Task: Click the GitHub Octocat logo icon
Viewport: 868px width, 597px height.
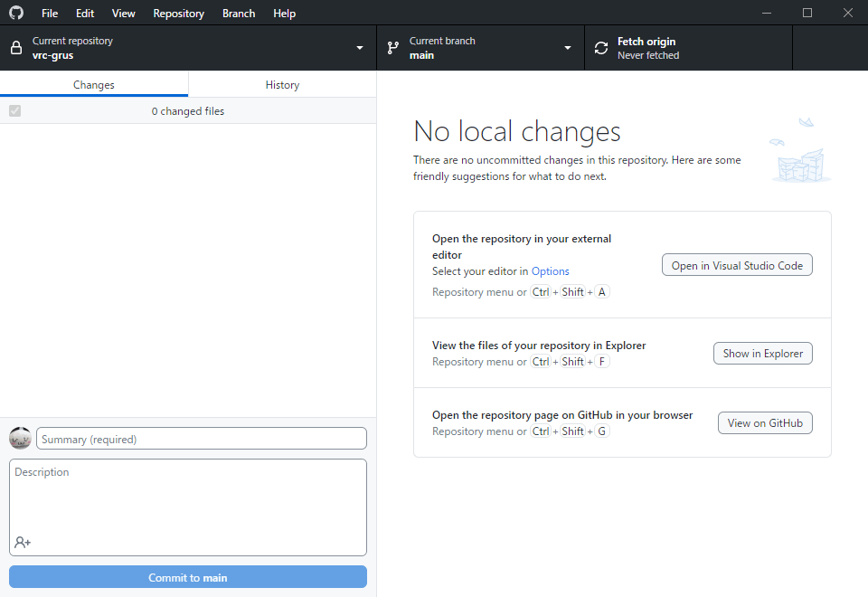Action: 16,13
